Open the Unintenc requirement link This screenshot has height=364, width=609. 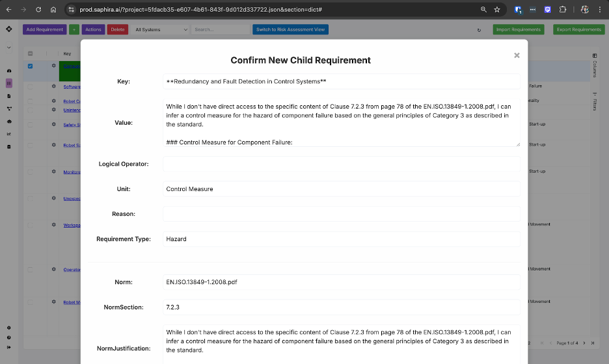coord(72,110)
